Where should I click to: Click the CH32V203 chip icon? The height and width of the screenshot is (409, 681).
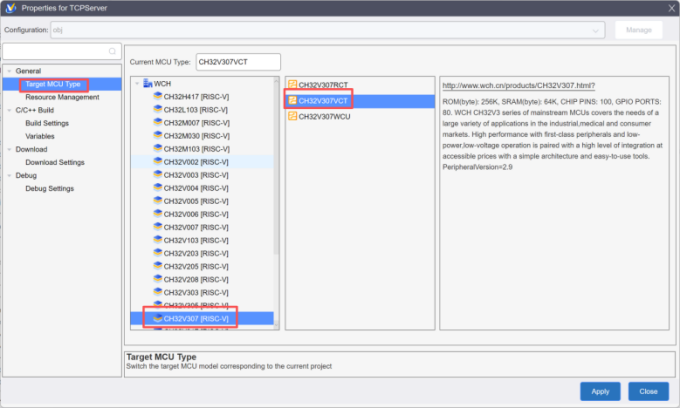click(158, 253)
